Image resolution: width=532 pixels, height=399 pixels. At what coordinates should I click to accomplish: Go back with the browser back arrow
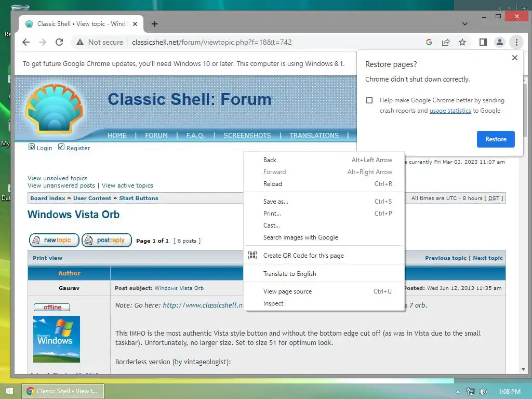pos(26,42)
